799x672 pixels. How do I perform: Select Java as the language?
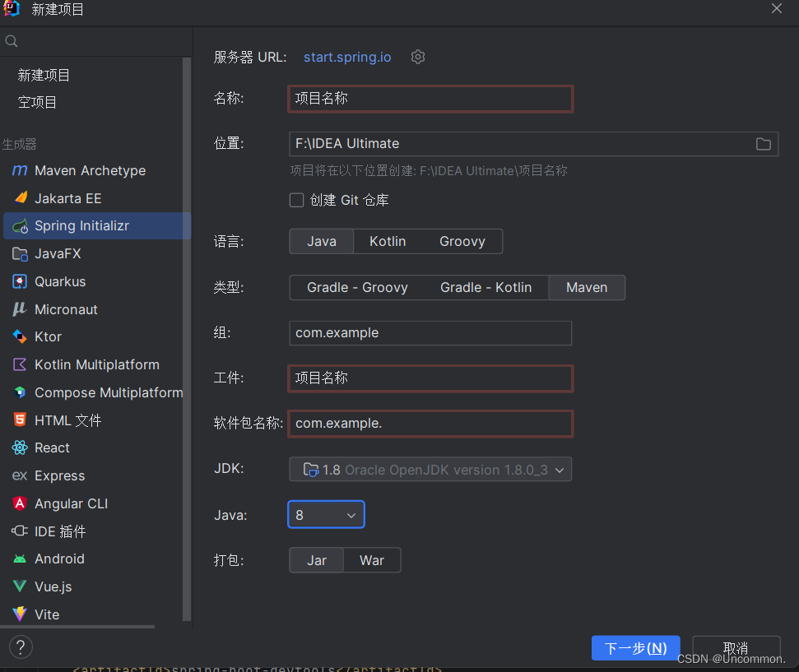322,241
